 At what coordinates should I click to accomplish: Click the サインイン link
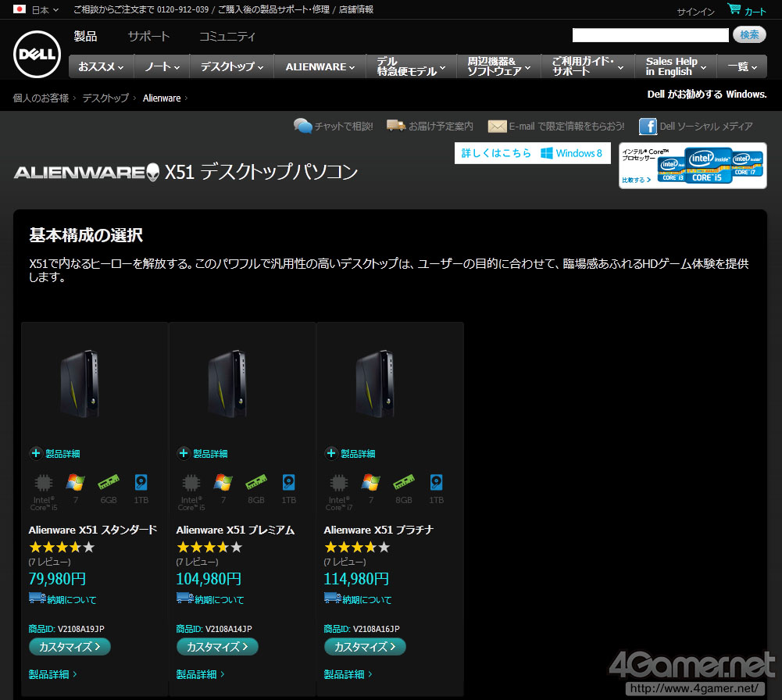click(696, 12)
